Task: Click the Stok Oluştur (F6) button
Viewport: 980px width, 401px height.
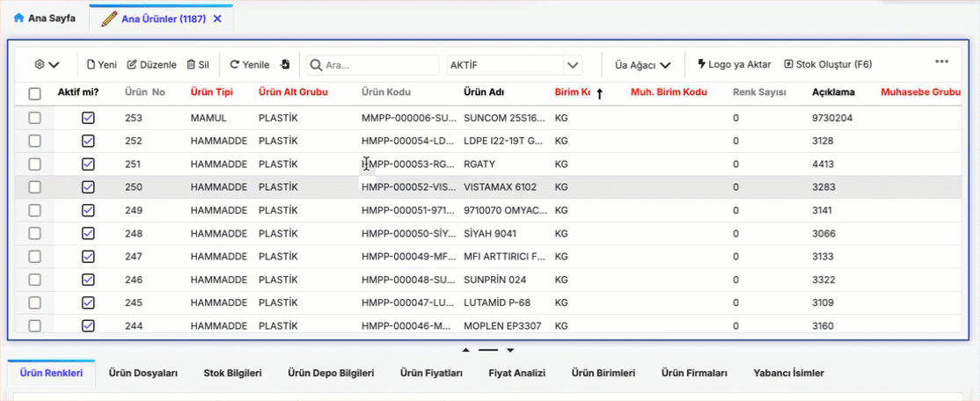Action: pos(827,64)
